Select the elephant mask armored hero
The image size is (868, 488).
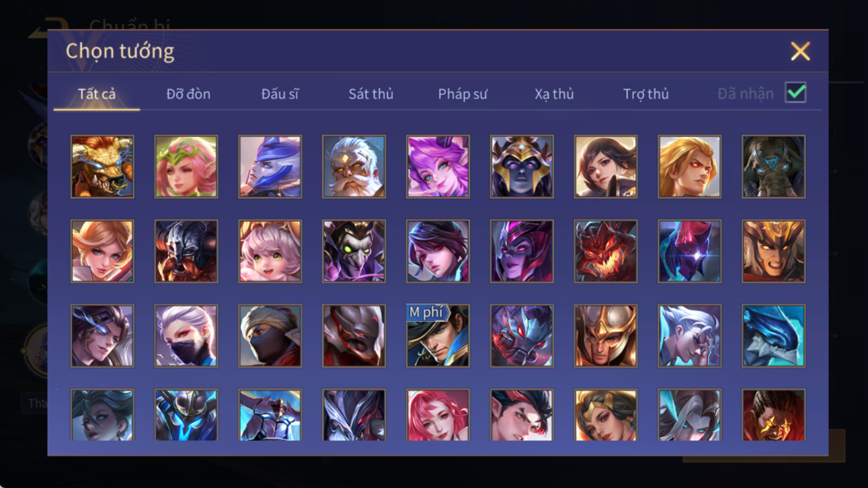[773, 167]
